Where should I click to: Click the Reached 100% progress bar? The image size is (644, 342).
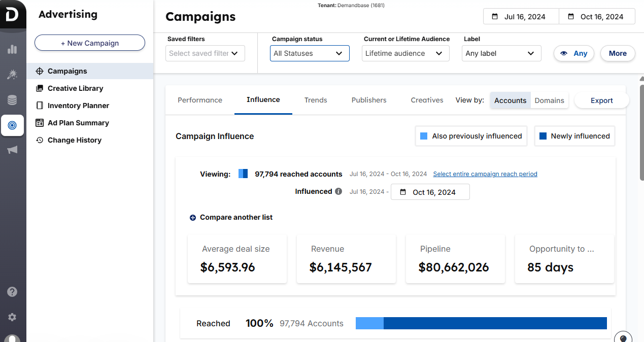pyautogui.click(x=481, y=323)
